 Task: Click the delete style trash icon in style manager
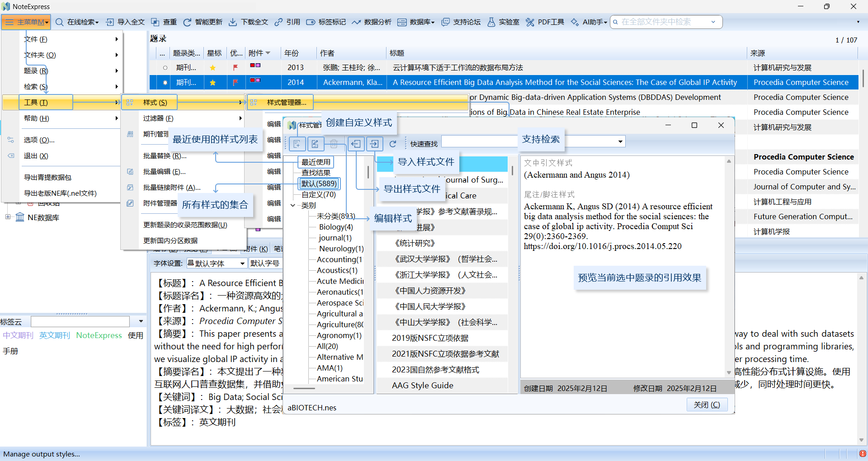point(334,144)
